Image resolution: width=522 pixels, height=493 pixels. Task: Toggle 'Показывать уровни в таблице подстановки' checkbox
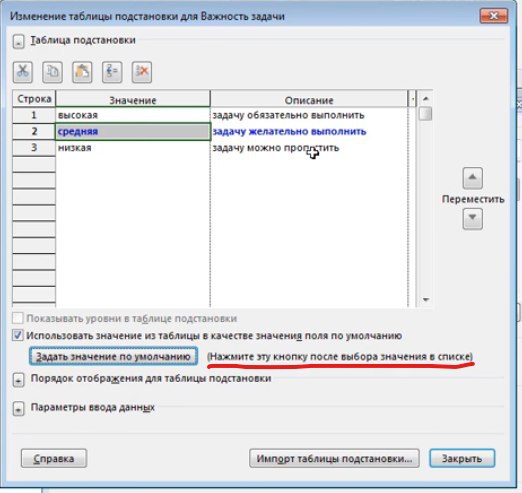point(17,318)
